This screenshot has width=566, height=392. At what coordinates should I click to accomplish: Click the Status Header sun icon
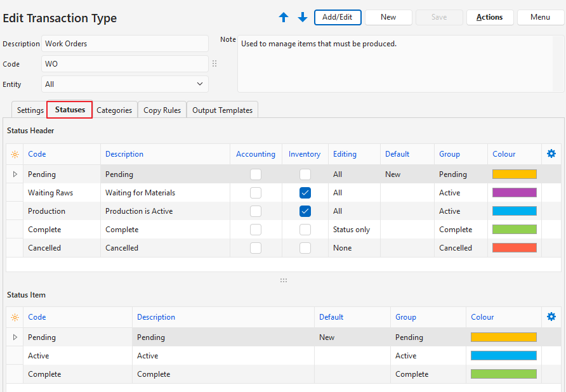[15, 154]
